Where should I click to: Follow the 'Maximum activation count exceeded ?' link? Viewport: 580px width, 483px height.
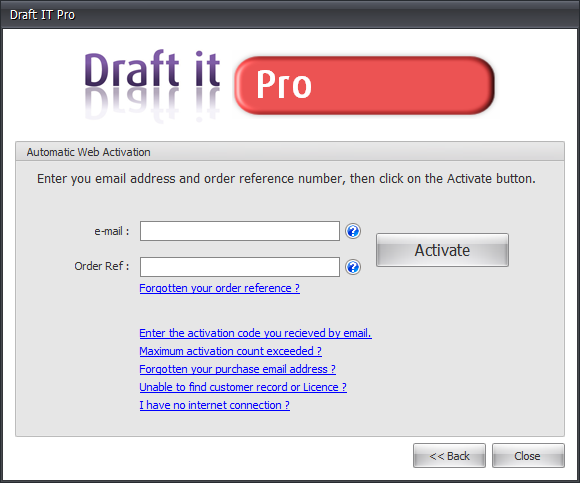230,351
